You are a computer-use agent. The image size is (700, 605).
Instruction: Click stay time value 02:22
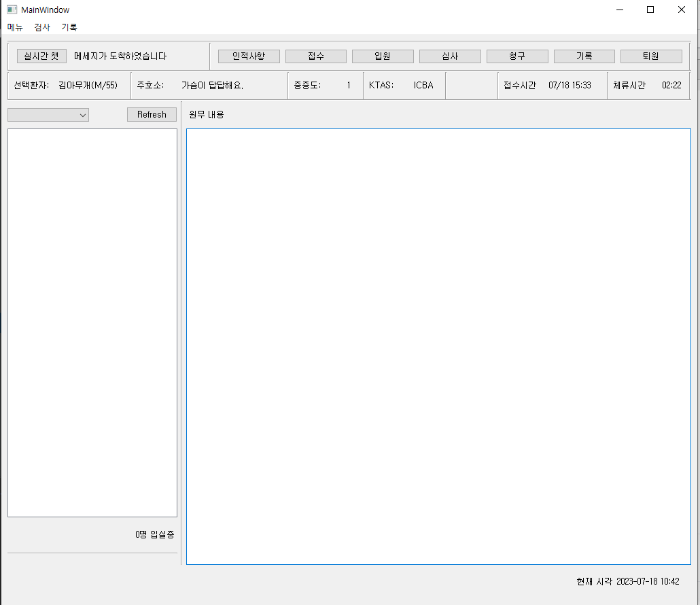[671, 85]
